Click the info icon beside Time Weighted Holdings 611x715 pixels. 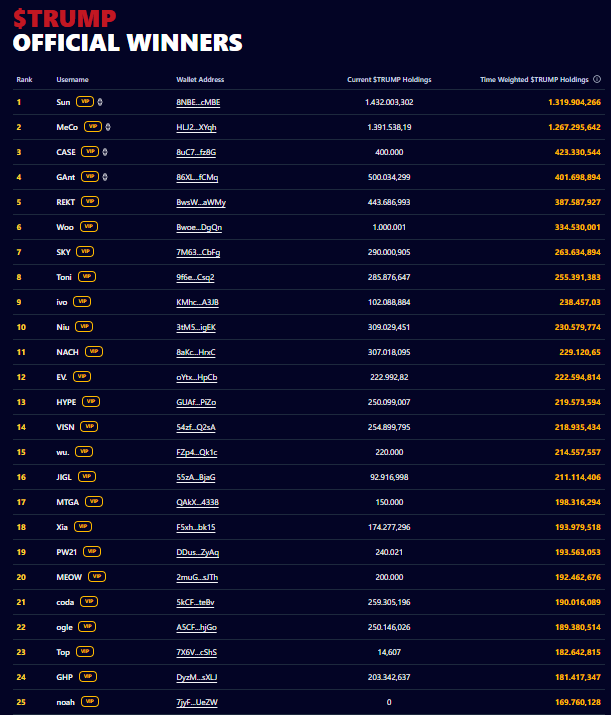coord(597,79)
